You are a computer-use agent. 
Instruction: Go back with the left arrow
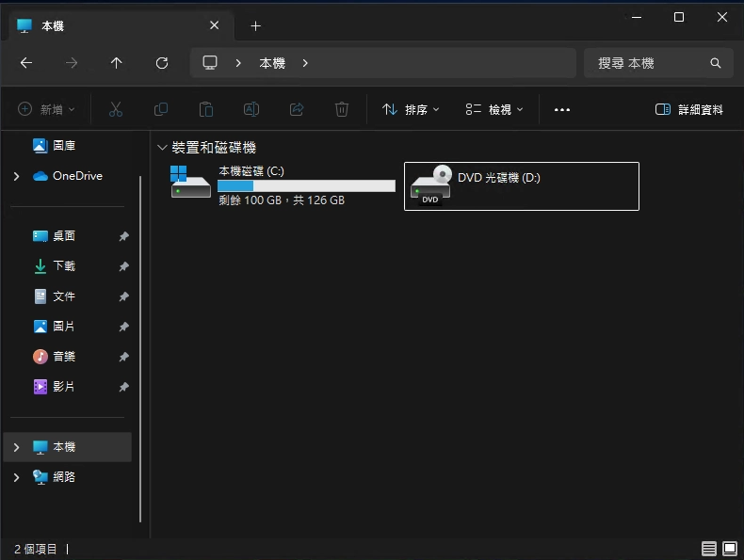click(26, 63)
